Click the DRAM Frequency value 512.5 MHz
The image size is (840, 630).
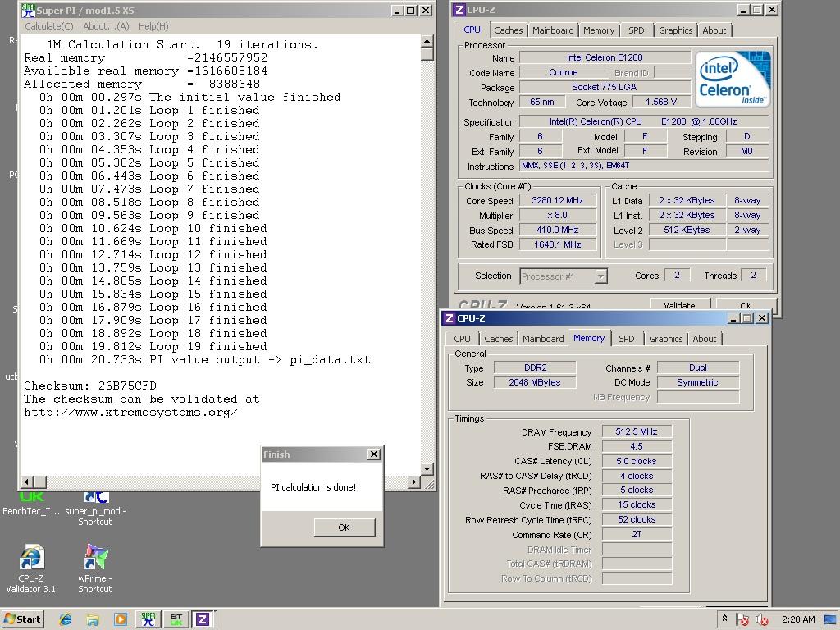coord(637,431)
